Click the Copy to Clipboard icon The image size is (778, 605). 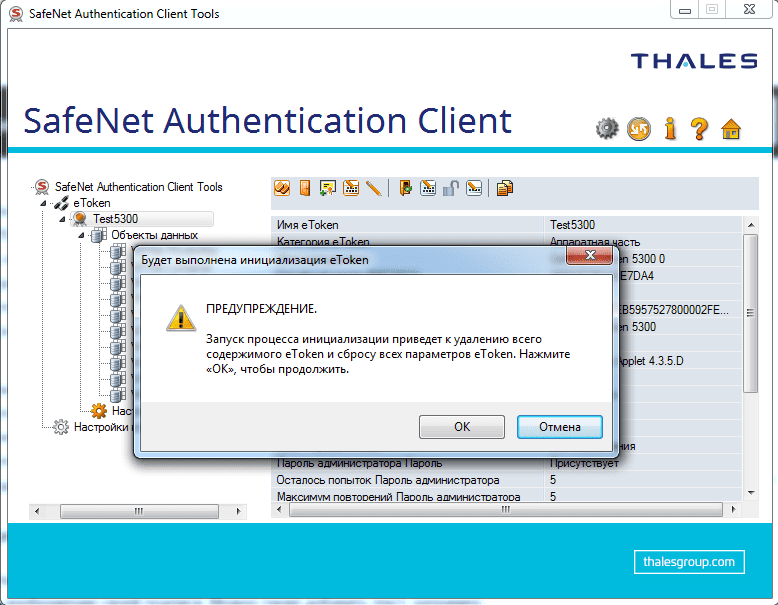(x=505, y=188)
